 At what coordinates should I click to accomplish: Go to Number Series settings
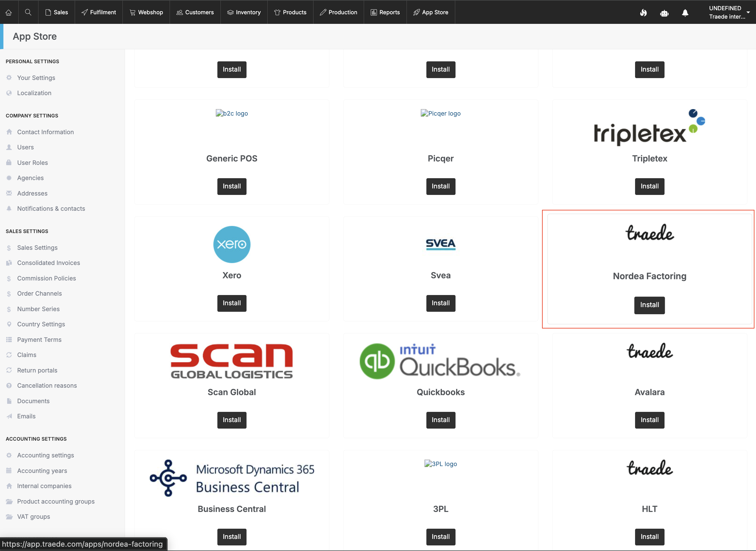pos(38,309)
